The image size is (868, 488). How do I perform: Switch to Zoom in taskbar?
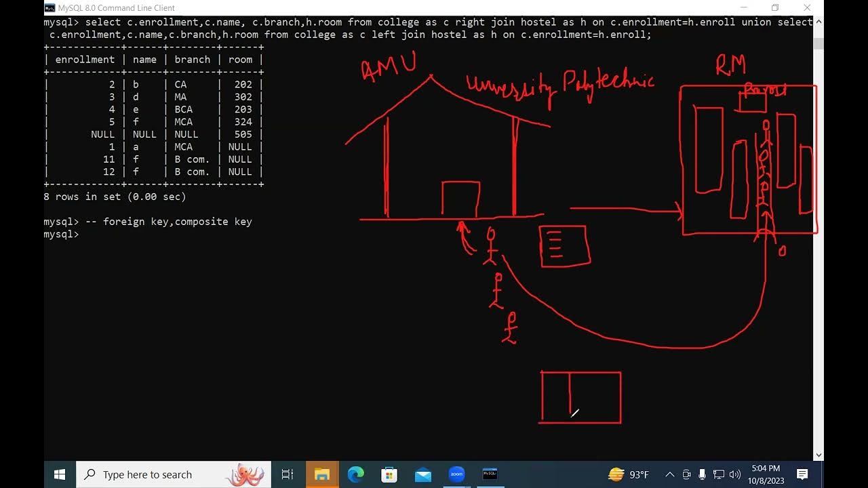pyautogui.click(x=456, y=474)
